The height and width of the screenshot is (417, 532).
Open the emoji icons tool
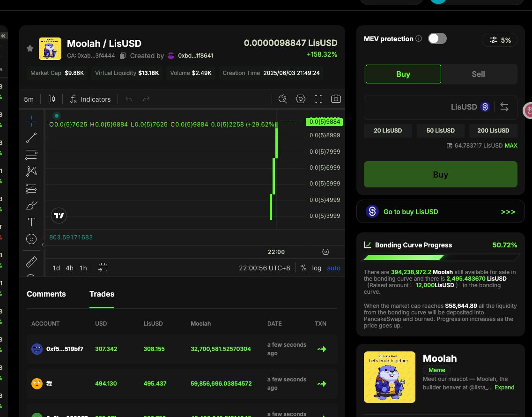(x=31, y=239)
